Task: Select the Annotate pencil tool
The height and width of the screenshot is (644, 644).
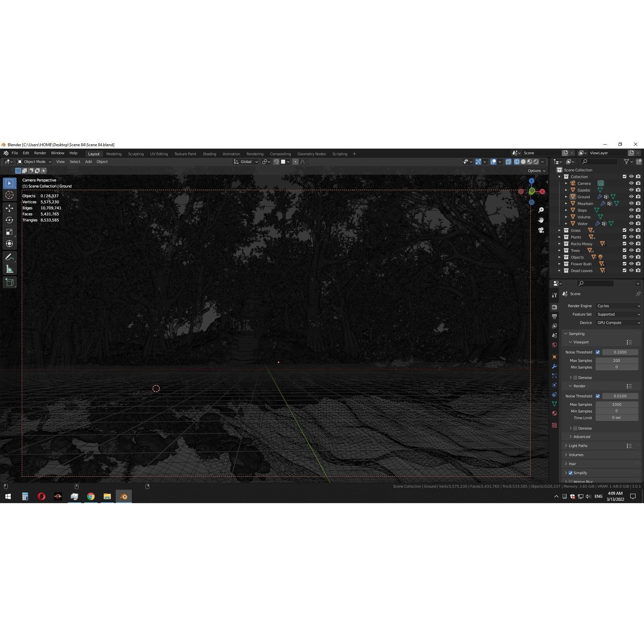Action: pyautogui.click(x=9, y=257)
